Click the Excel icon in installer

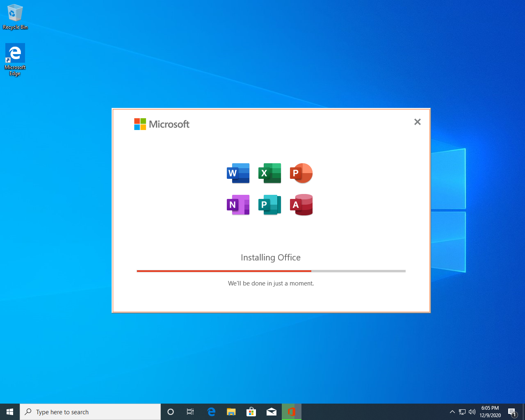tap(269, 173)
